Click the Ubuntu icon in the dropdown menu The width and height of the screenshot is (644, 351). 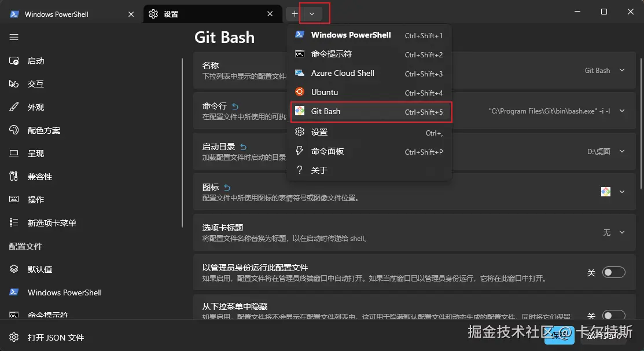[300, 92]
